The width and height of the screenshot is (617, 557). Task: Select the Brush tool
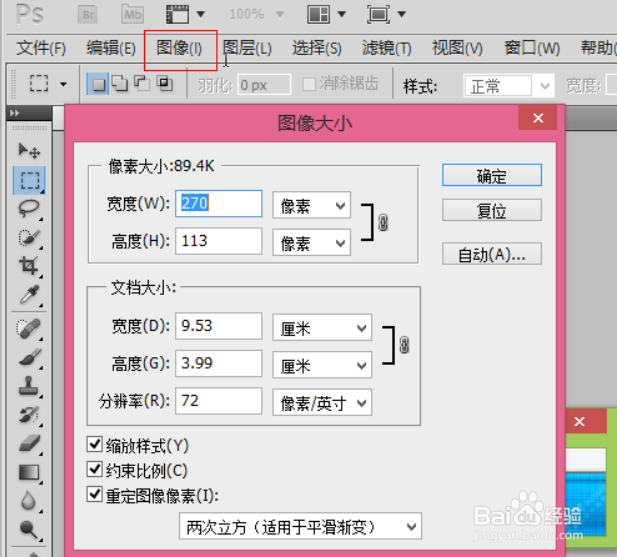coord(29,358)
